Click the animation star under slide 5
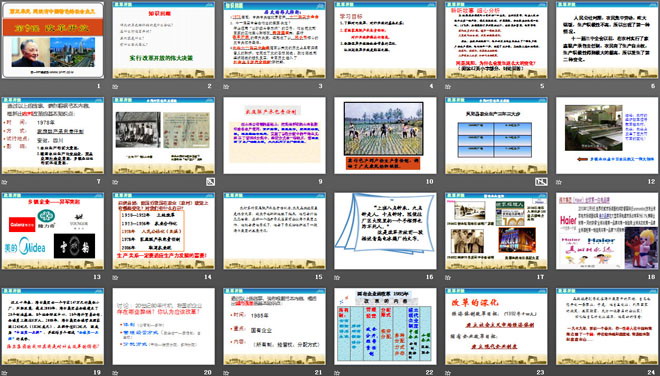660x376 pixels. tap(448, 87)
